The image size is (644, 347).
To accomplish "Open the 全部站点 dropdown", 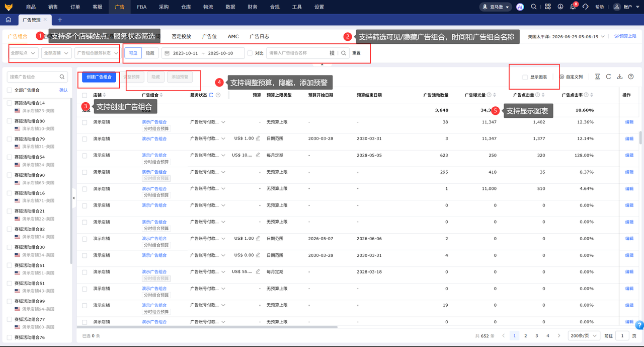I will 23,53.
